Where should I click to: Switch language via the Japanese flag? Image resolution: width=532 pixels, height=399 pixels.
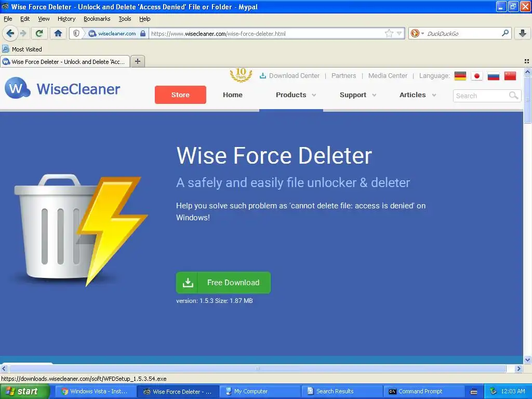[477, 76]
